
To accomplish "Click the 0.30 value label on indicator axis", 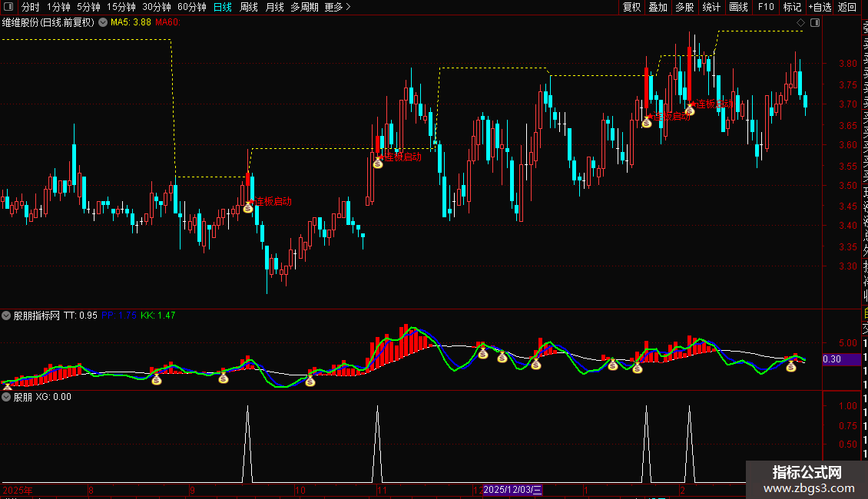I will tap(841, 359).
